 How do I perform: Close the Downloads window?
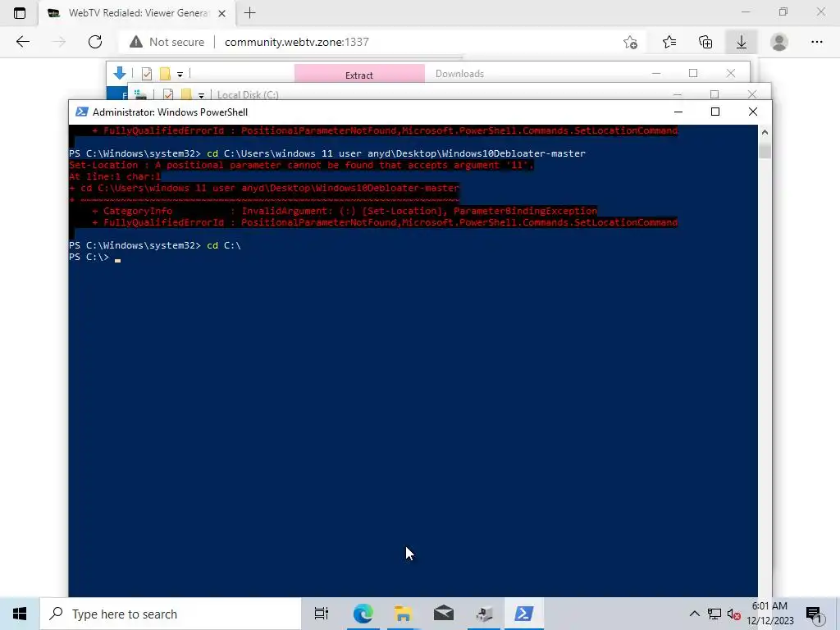pyautogui.click(x=731, y=73)
